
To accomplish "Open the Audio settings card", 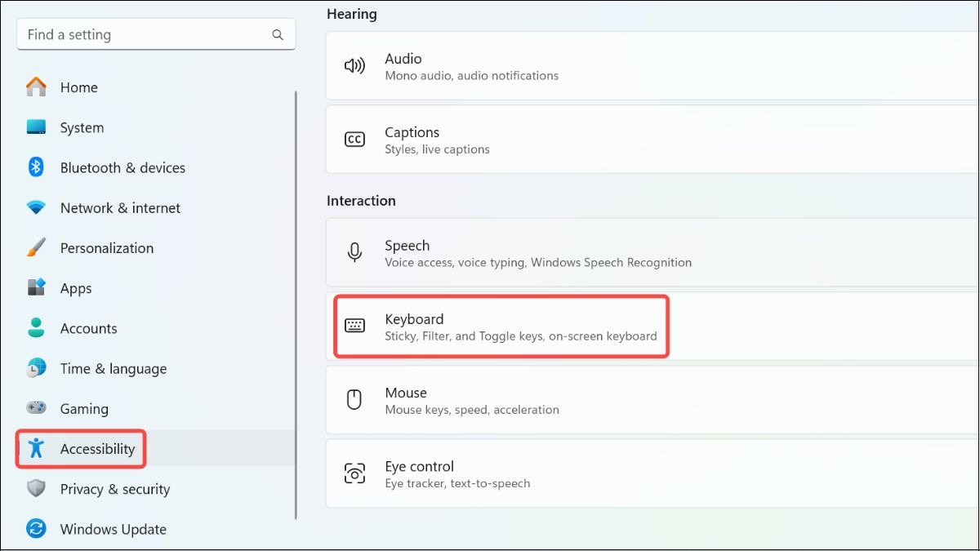I will pyautogui.click(x=653, y=66).
